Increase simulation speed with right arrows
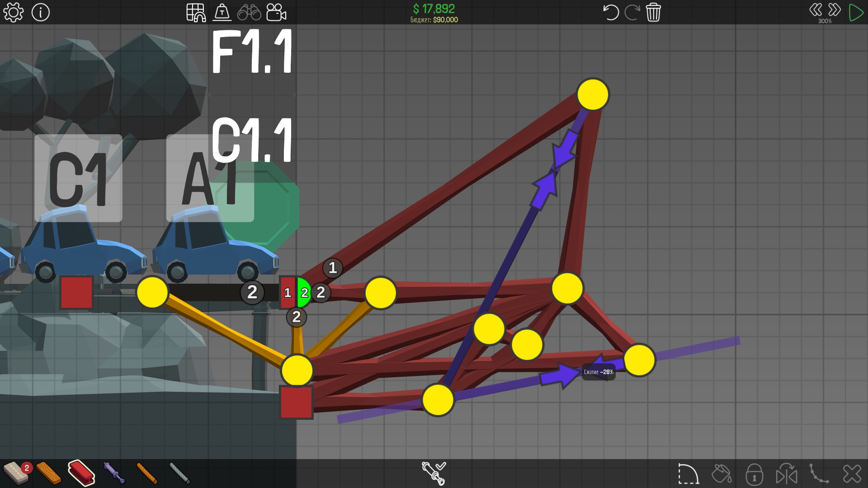Image resolution: width=868 pixels, height=488 pixels. (x=835, y=10)
